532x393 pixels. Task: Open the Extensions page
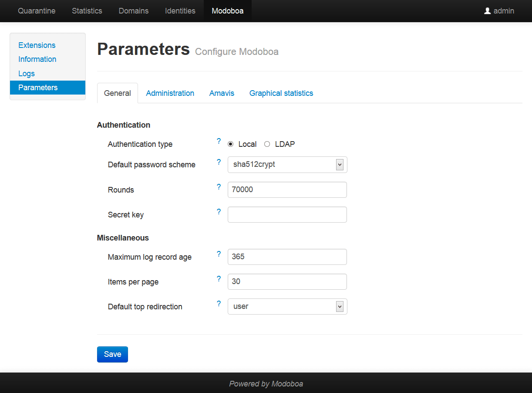point(37,45)
